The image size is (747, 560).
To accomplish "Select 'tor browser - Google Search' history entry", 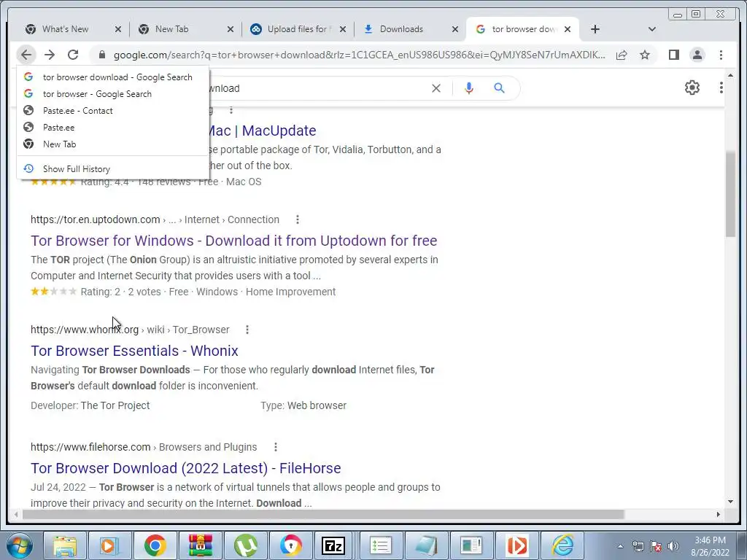I will pos(113,94).
